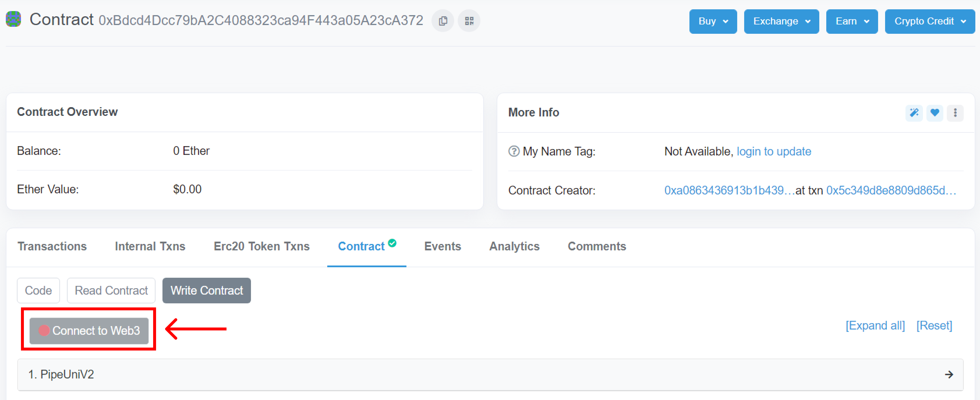Select the Write Contract button

click(207, 291)
